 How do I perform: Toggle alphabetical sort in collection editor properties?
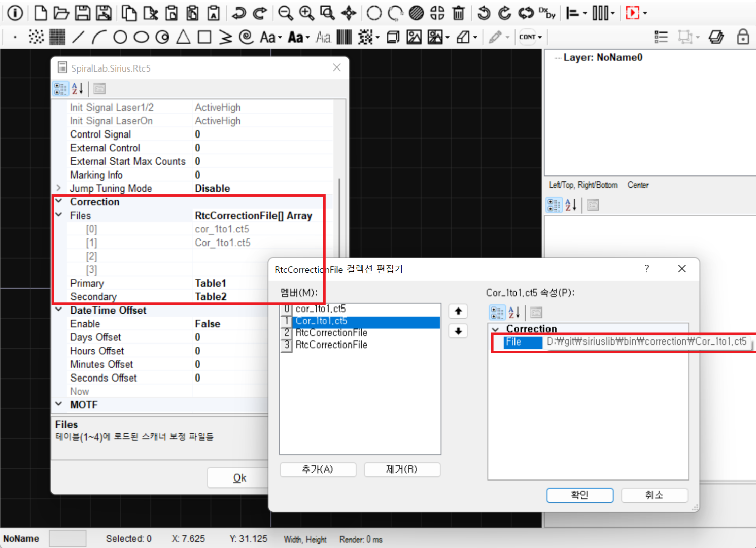click(x=514, y=313)
